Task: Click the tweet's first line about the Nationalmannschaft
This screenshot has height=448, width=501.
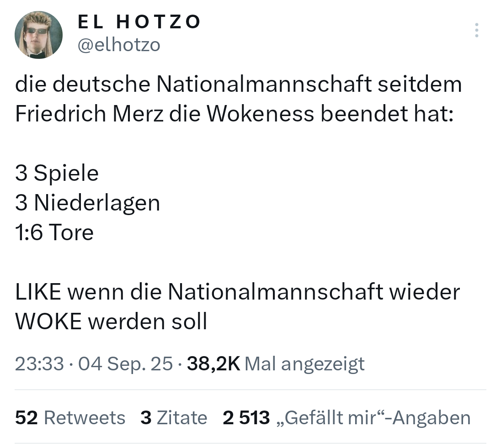Action: coord(238,84)
